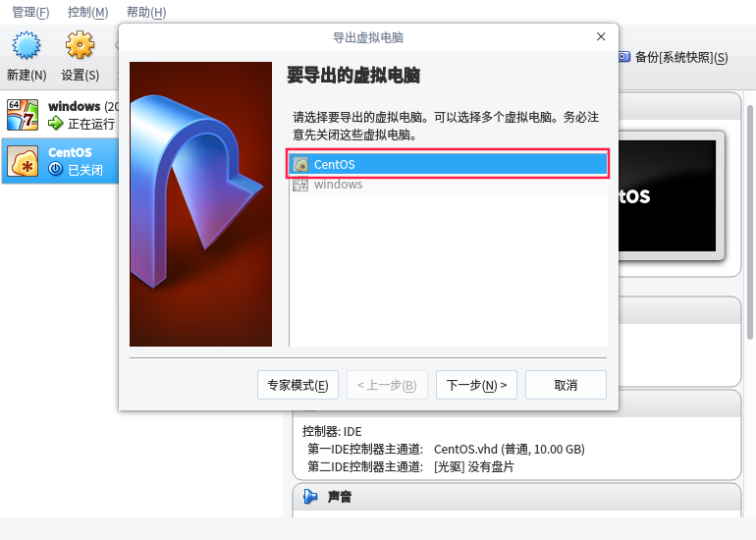The width and height of the screenshot is (756, 540).
Task: Close the 导出虚拟电脑 dialog
Action: tap(601, 36)
